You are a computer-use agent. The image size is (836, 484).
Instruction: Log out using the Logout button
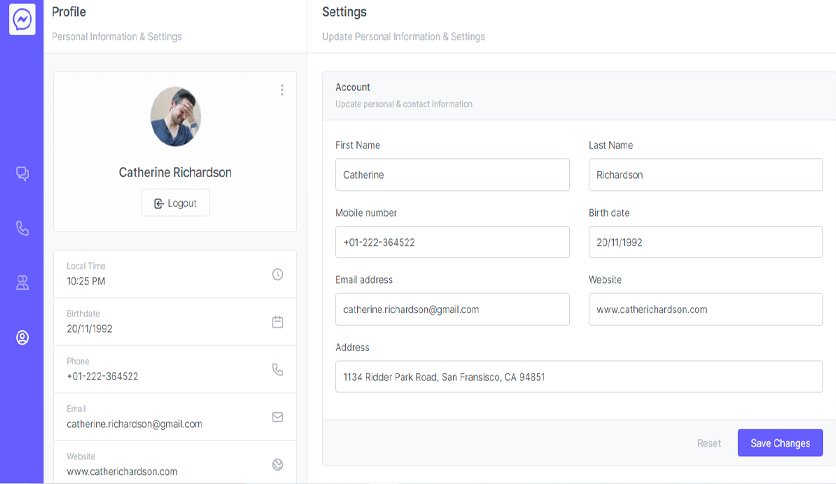(175, 203)
